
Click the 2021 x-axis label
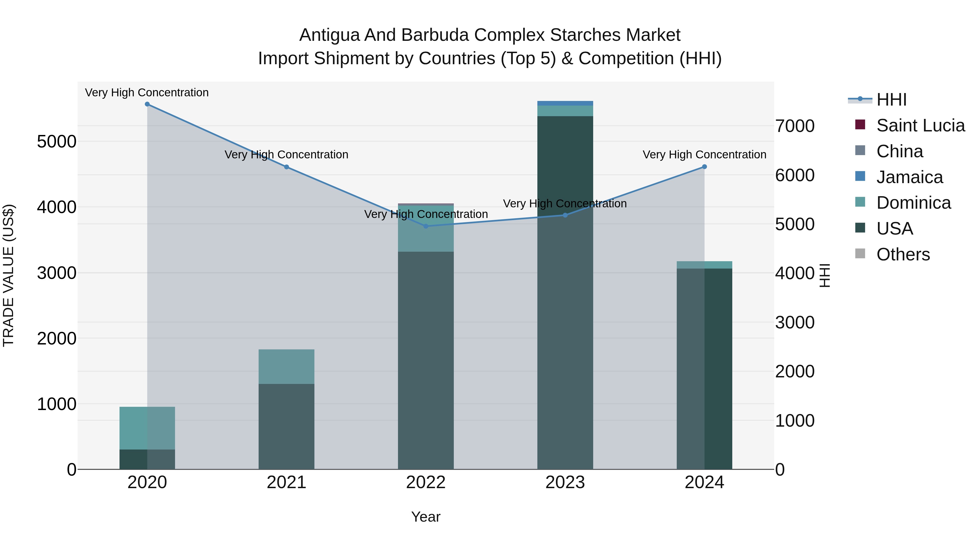click(286, 482)
